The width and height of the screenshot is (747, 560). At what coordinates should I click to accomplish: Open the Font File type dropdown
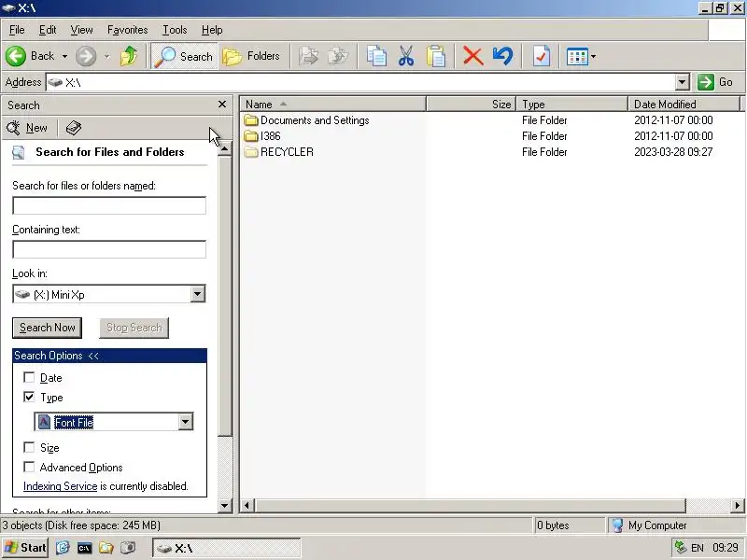[185, 422]
